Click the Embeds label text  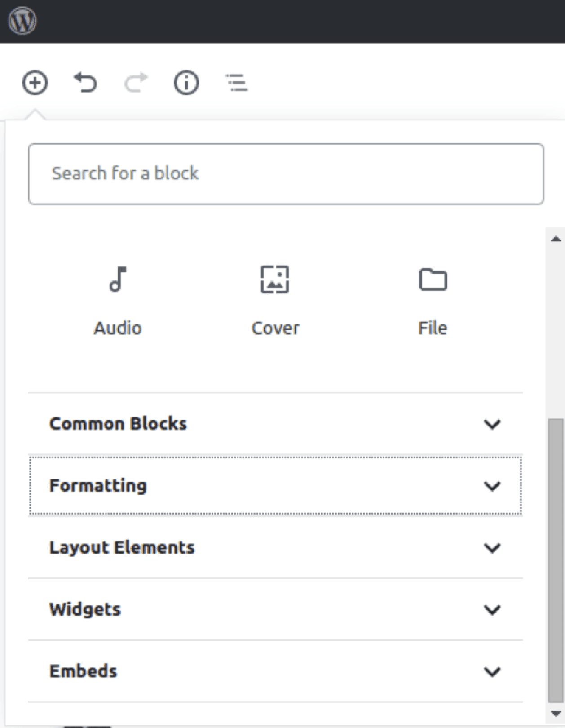(x=83, y=671)
